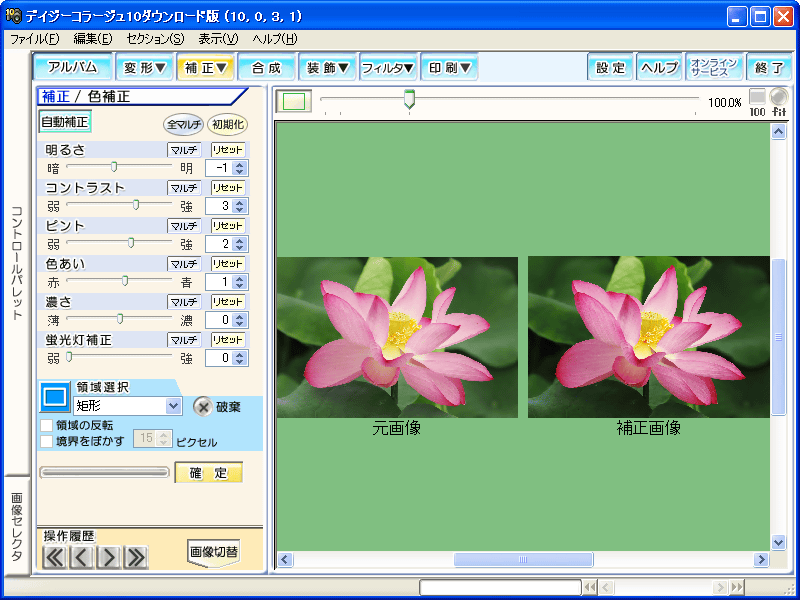Toggle マルチ for コントラスト
The height and width of the screenshot is (600, 800).
184,188
